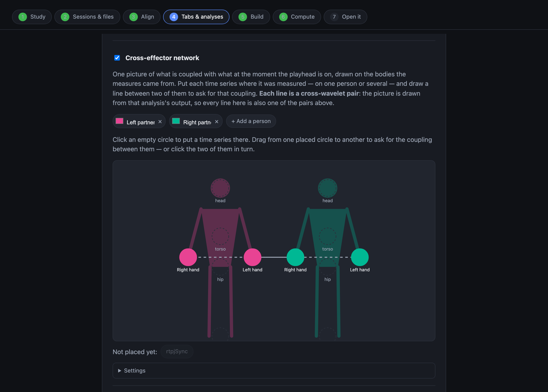Image resolution: width=548 pixels, height=392 pixels.
Task: Select the pink figure's empty head circle
Action: click(x=220, y=188)
